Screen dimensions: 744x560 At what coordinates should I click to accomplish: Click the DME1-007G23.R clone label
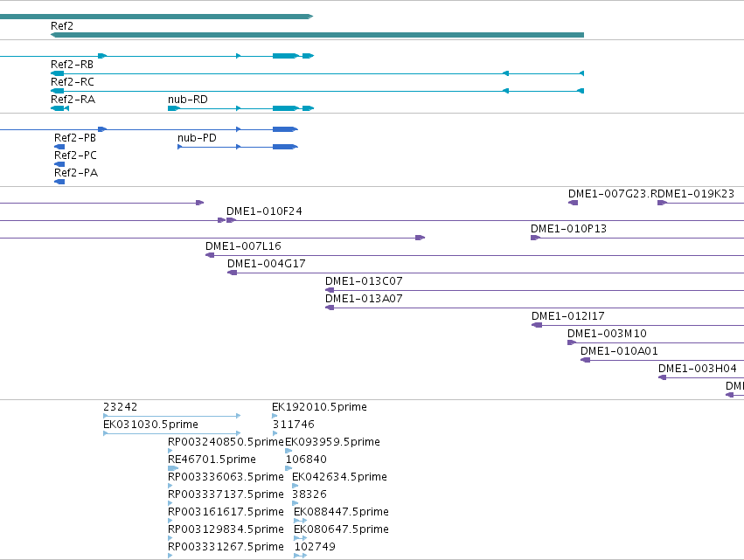click(613, 195)
